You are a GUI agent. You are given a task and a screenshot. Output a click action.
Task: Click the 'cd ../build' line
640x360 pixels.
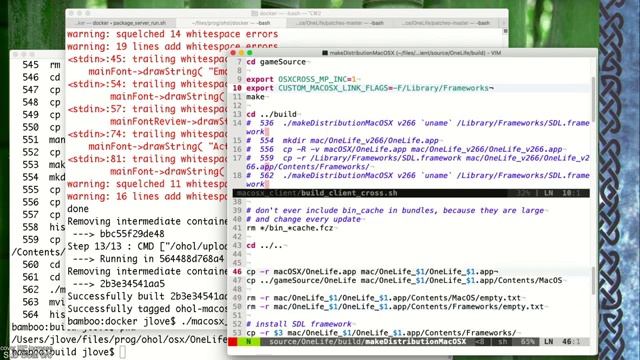coord(271,114)
